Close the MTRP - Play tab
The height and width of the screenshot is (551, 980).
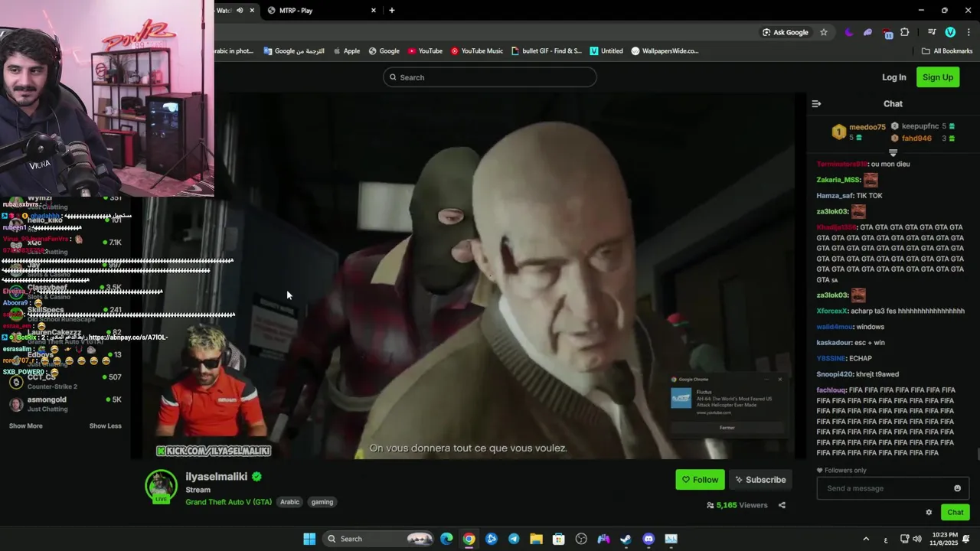click(374, 11)
